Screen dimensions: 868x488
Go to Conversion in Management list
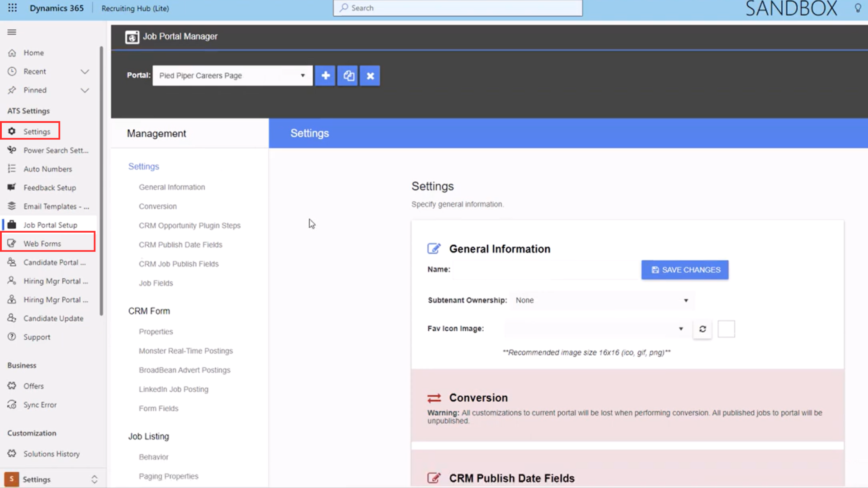coord(158,206)
